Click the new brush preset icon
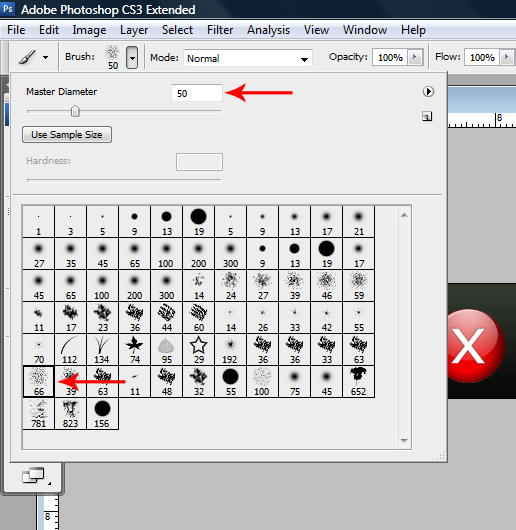Screen dimensions: 516x530 pyautogui.click(x=427, y=117)
